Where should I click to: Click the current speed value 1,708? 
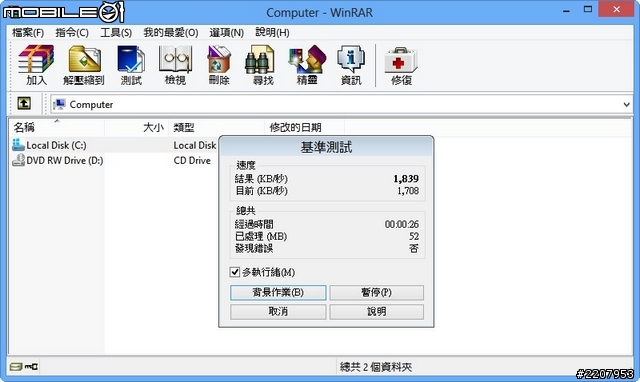(x=408, y=191)
